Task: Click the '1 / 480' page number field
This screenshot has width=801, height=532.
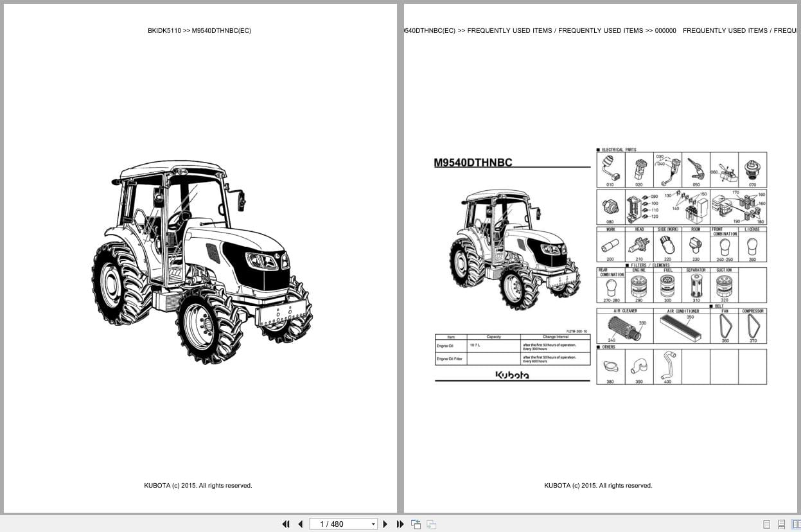Action: (x=339, y=524)
